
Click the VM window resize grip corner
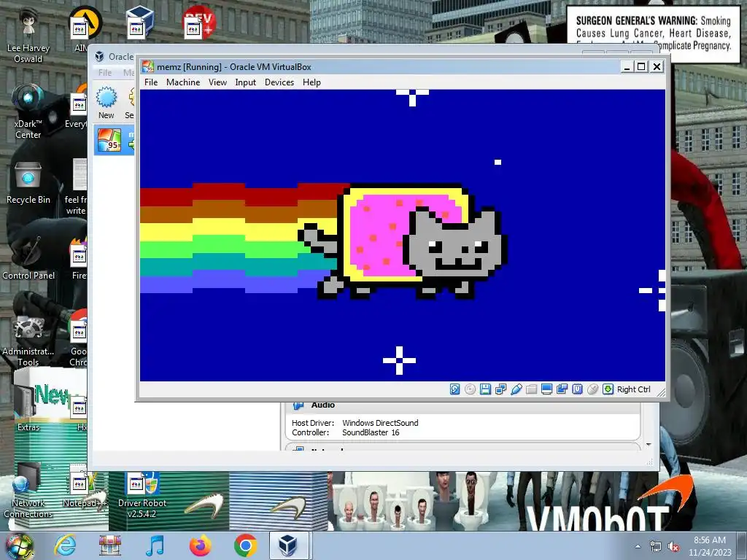661,392
